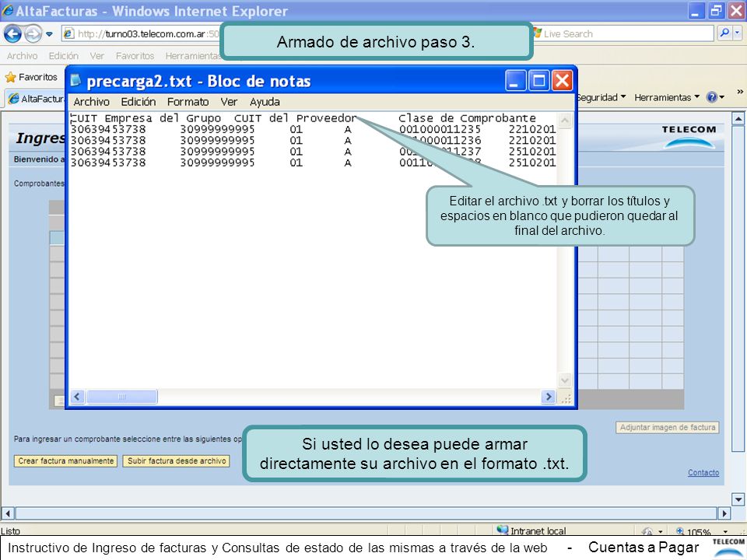This screenshot has width=747, height=560.
Task: Click the 'Adjuntar imagen de factura' button
Action: point(668,428)
